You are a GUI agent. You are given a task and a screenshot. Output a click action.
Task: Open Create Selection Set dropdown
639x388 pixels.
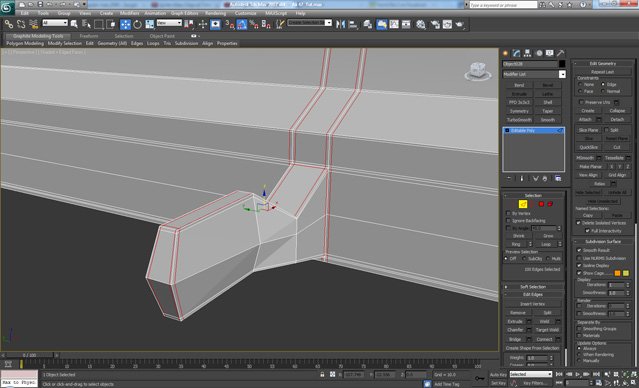310,23
